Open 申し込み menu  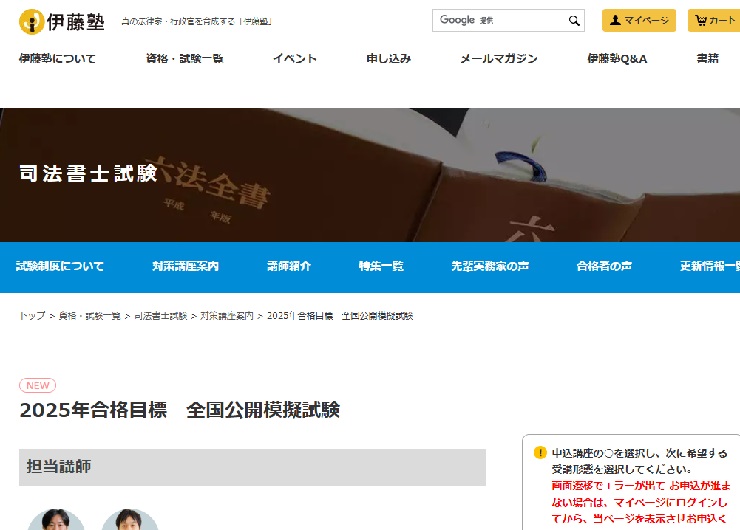[x=388, y=59]
